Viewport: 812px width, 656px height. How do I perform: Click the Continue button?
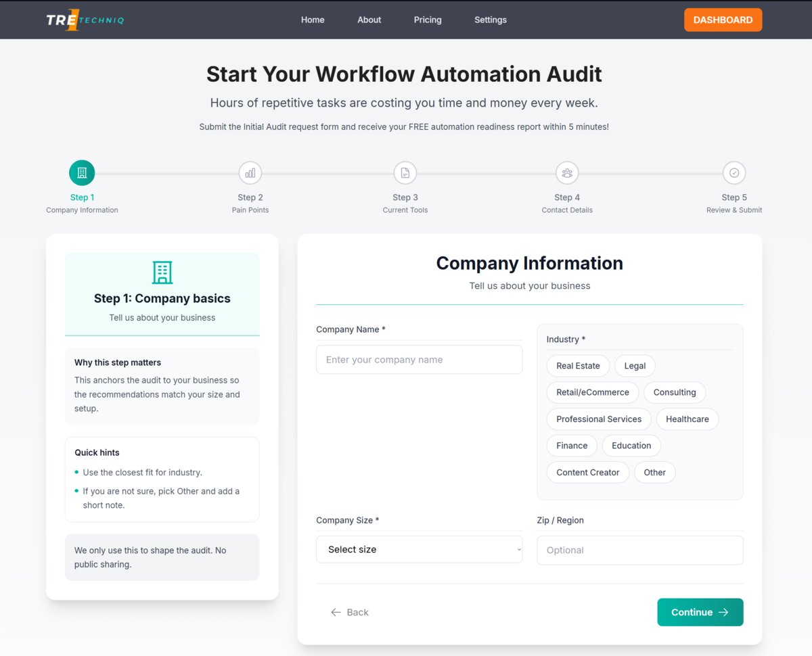click(700, 612)
